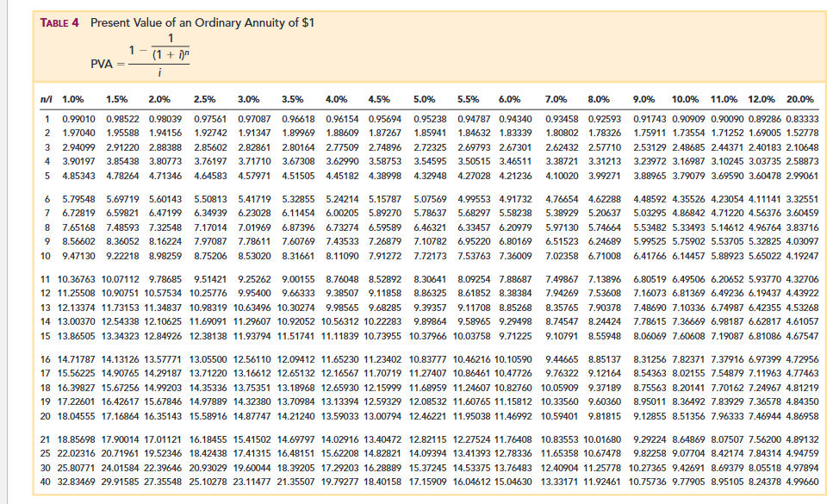Select the '1.0%' column header
This screenshot has width=833, height=504.
tap(72, 99)
